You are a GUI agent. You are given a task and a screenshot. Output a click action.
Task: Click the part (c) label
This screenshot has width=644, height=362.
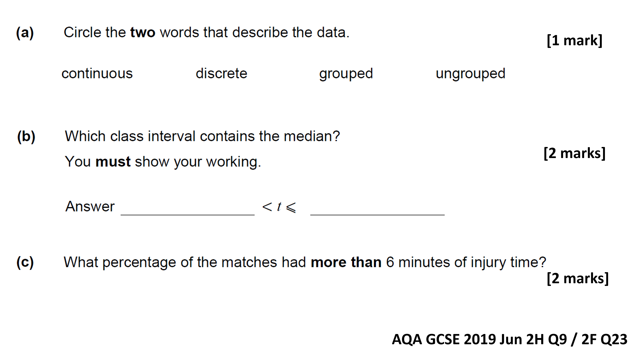[x=25, y=263]
